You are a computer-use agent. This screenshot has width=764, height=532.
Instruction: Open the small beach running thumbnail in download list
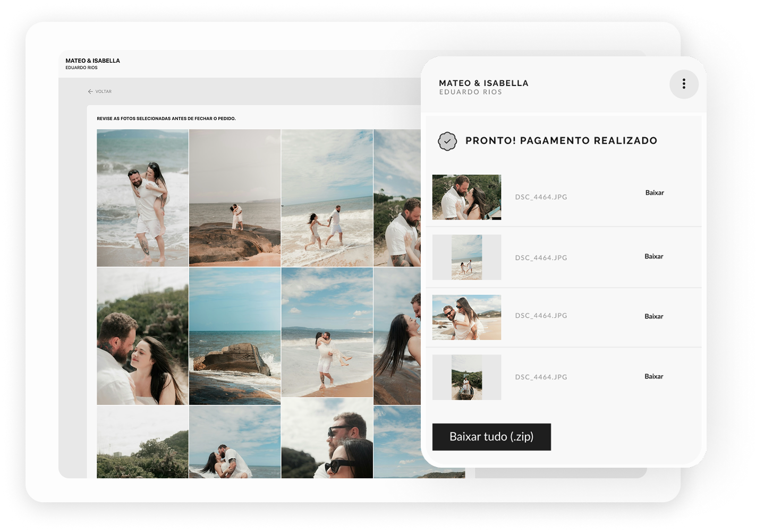(x=466, y=257)
